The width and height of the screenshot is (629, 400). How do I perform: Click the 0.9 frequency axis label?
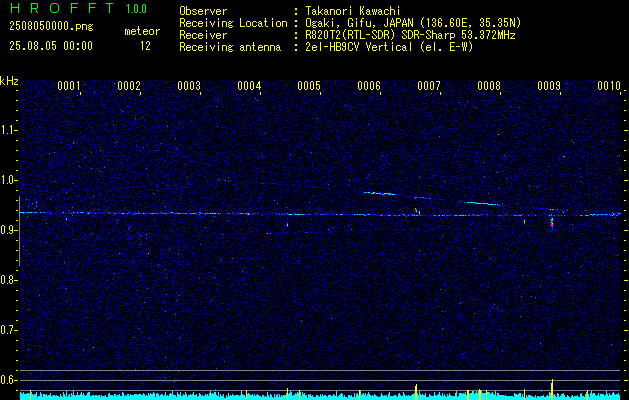[9, 230]
